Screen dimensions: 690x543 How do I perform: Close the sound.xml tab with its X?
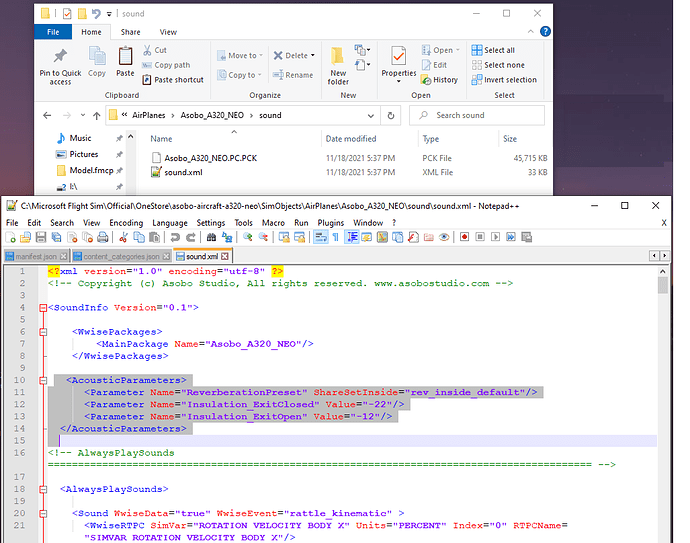(225, 256)
